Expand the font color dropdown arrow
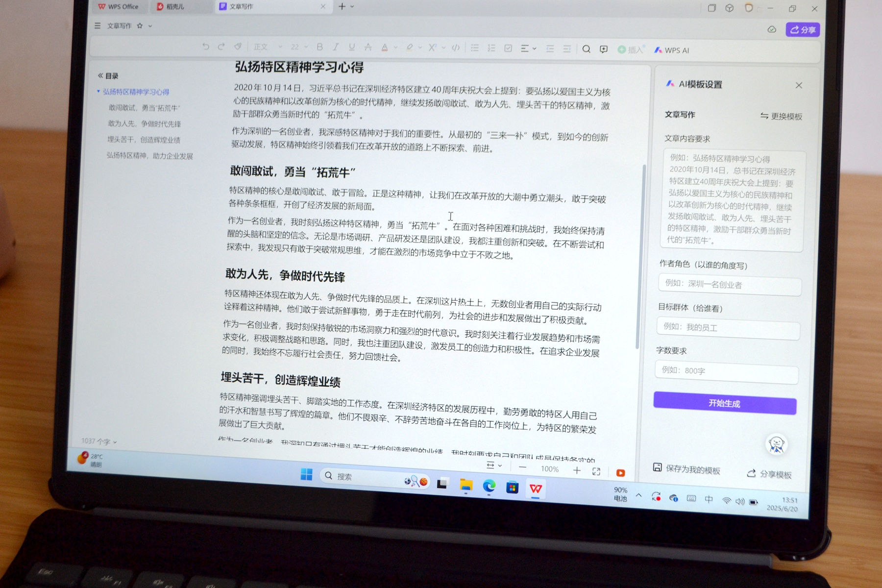Viewport: 882px width, 588px height. 395,48
